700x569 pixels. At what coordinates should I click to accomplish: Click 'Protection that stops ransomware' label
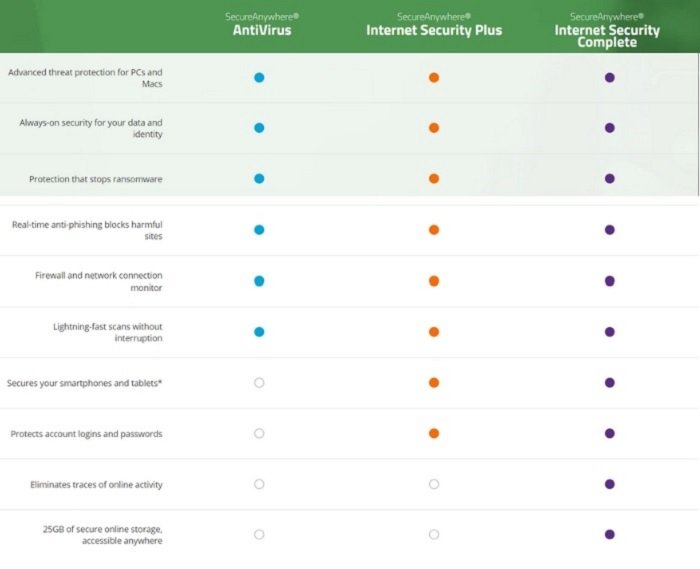[96, 179]
